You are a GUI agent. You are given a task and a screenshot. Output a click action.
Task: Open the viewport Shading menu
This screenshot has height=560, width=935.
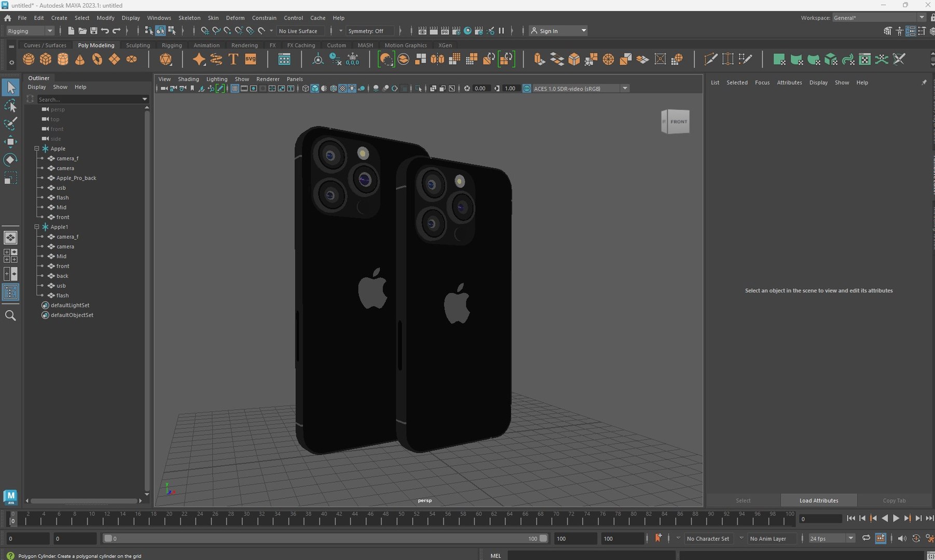[x=188, y=79]
